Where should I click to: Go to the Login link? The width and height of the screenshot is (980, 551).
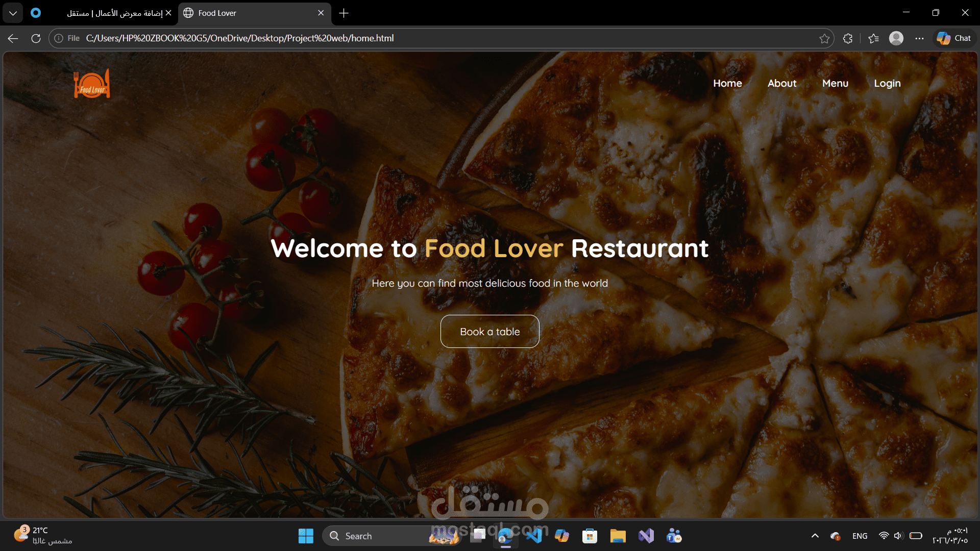point(887,83)
